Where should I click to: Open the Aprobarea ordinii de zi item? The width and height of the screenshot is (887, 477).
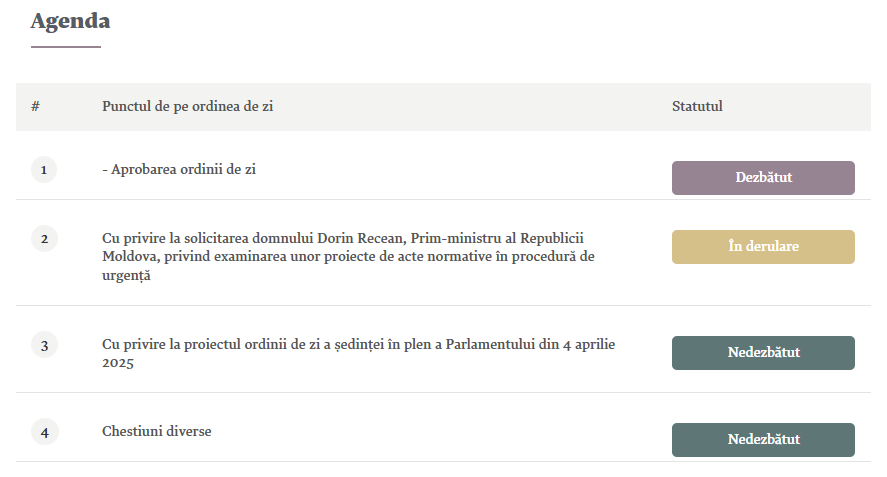[179, 169]
